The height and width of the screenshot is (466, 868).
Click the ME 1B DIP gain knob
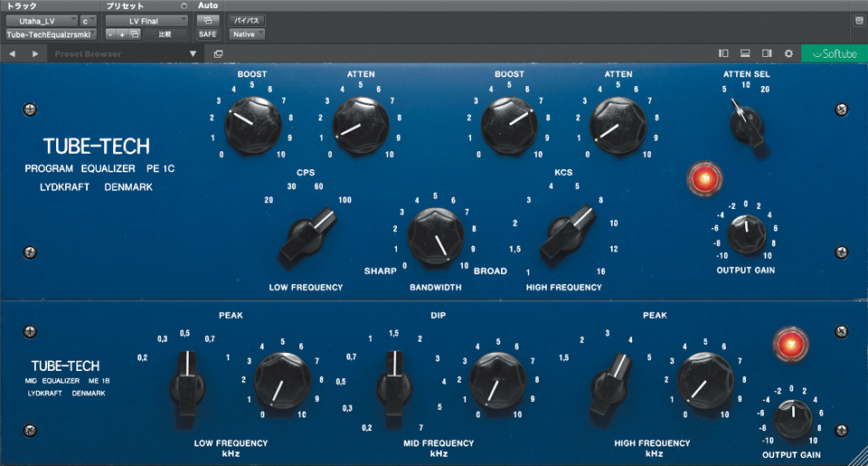(497, 381)
